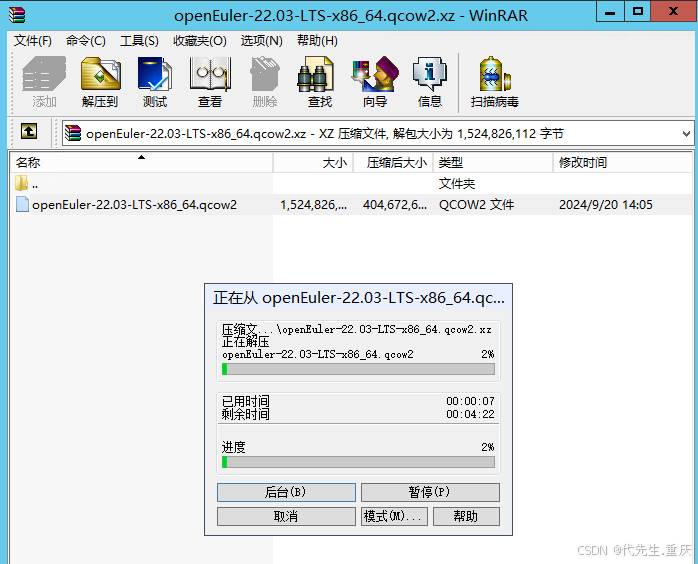Screen dimensions: 698x564
Task: Click the WinRAR title bar books icon
Action: point(17,15)
